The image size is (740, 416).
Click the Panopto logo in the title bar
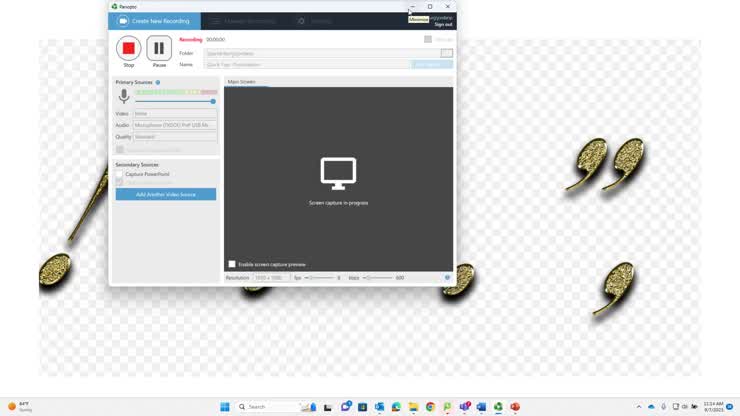(x=115, y=7)
